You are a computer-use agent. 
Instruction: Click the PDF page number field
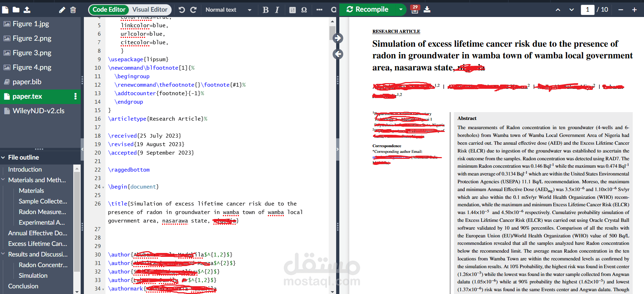[x=588, y=10]
